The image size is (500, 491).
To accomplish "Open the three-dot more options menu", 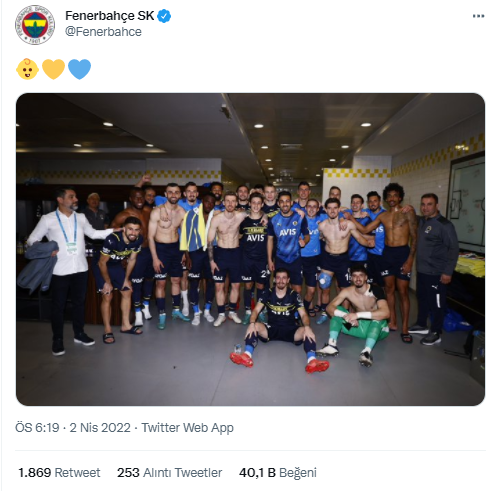I will [x=478, y=16].
